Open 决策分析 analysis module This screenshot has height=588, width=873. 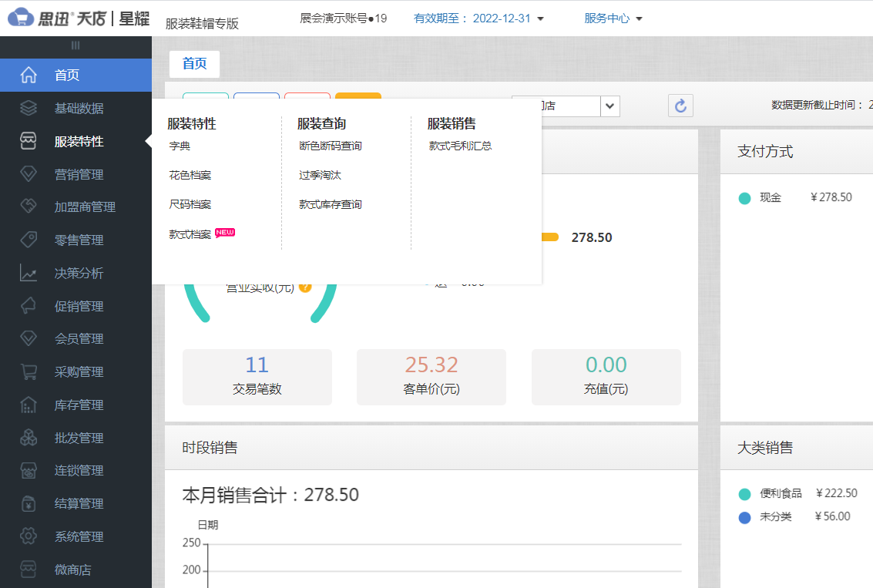[29, 273]
